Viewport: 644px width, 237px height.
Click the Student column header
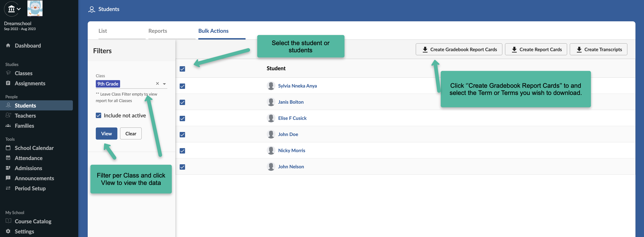[x=276, y=68]
